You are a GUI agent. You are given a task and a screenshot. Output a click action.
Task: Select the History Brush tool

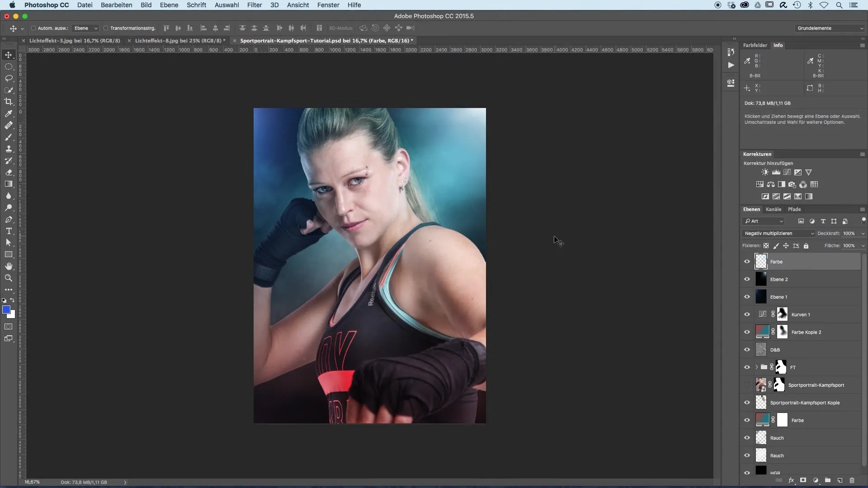[x=9, y=160]
